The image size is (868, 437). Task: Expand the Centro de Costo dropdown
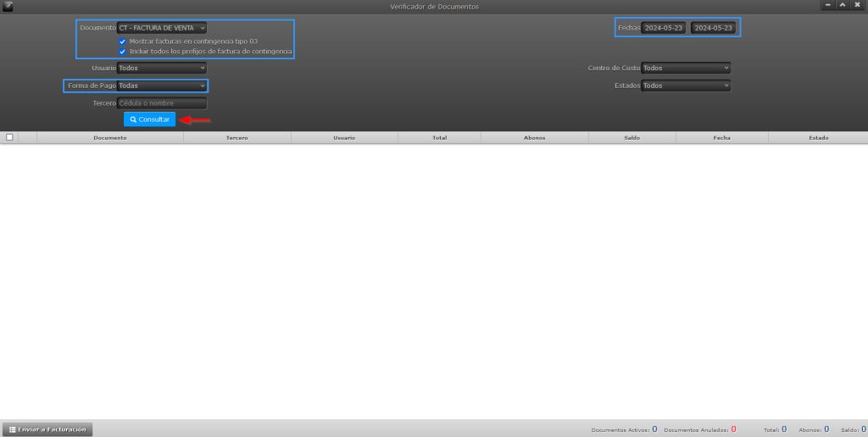point(686,68)
